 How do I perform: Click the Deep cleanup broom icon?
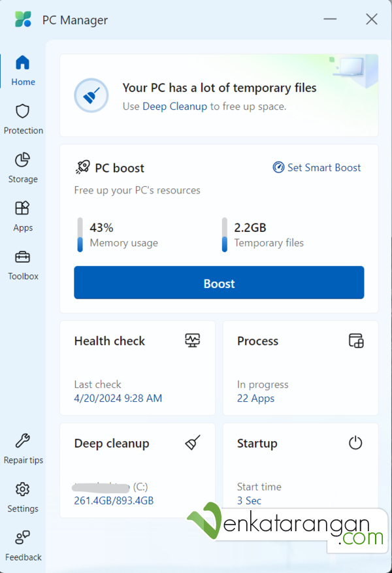pyautogui.click(x=193, y=442)
